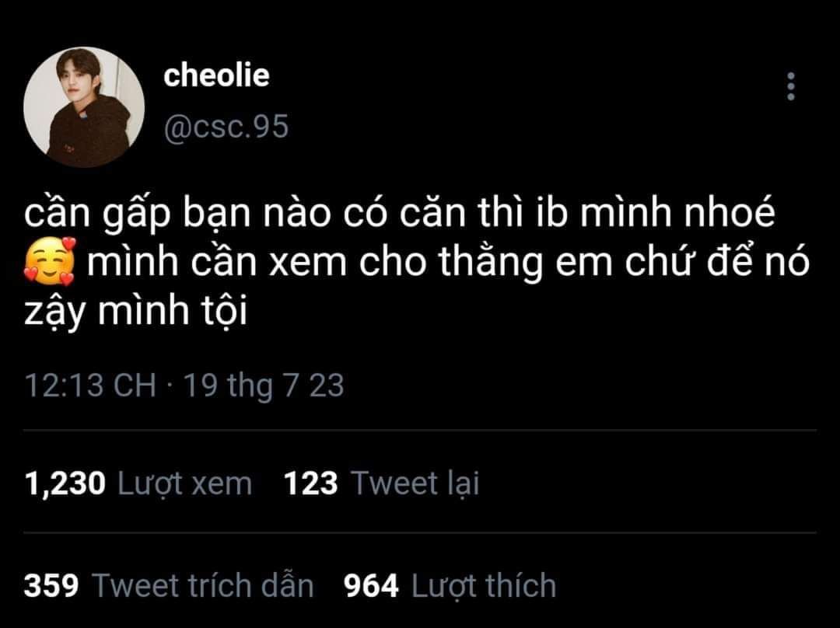Click the tweet line starting with cần gấp
This screenshot has height=628, width=840.
(x=400, y=213)
